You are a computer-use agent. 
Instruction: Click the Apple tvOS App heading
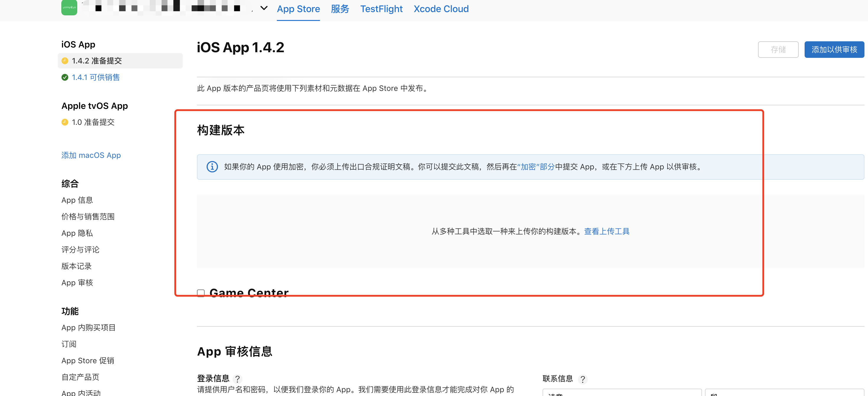pos(95,106)
